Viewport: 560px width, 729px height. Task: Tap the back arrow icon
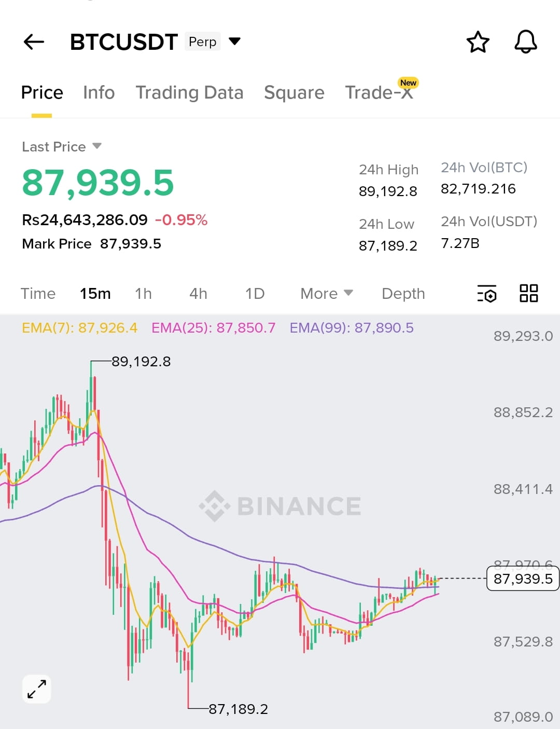(x=34, y=42)
